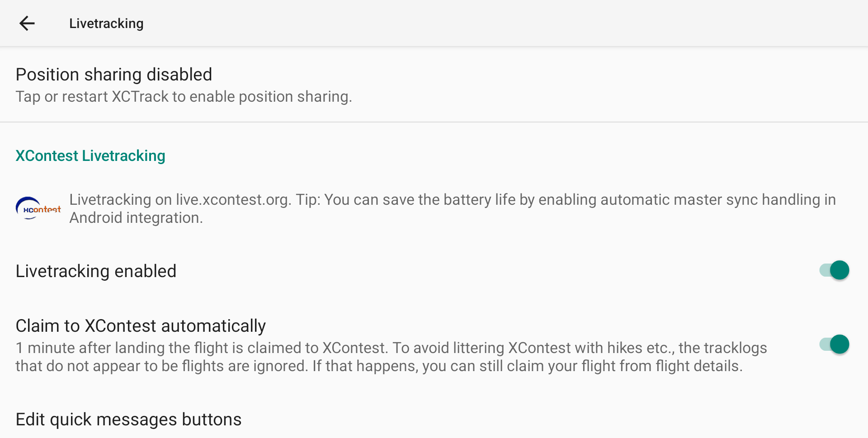Select the Claim to XContest automatically title
The width and height of the screenshot is (868, 438).
click(141, 326)
